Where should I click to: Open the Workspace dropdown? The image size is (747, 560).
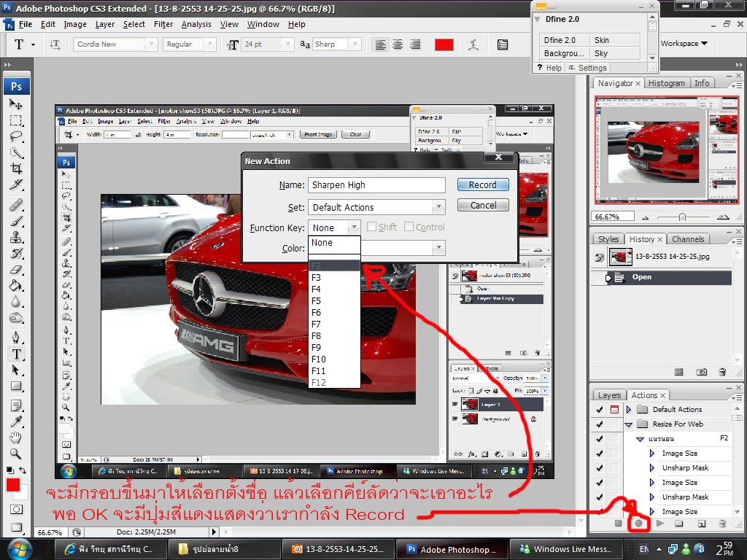[684, 43]
